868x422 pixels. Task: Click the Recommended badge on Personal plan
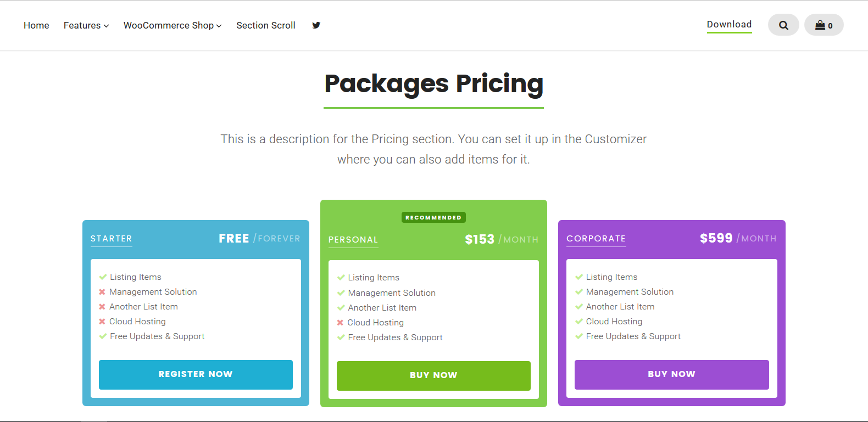[x=433, y=217]
